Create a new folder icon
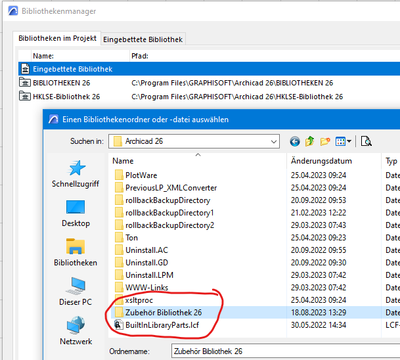 [x=325, y=142]
